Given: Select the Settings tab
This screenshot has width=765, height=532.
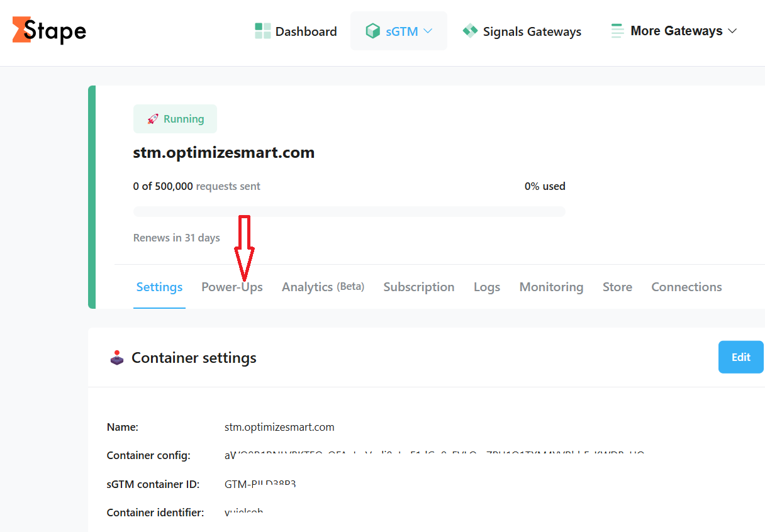Looking at the screenshot, I should click(x=159, y=287).
